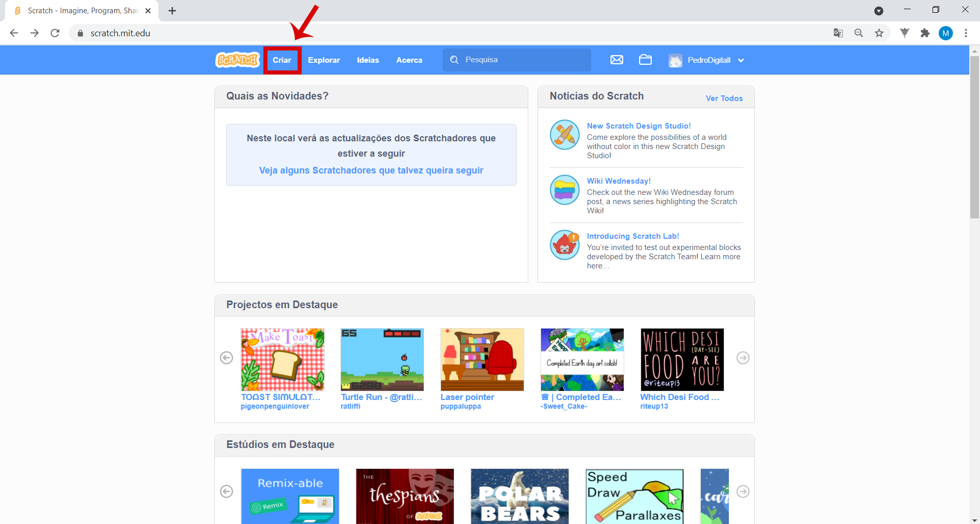Open the Polar Bears studio thumbnail

tap(520, 496)
